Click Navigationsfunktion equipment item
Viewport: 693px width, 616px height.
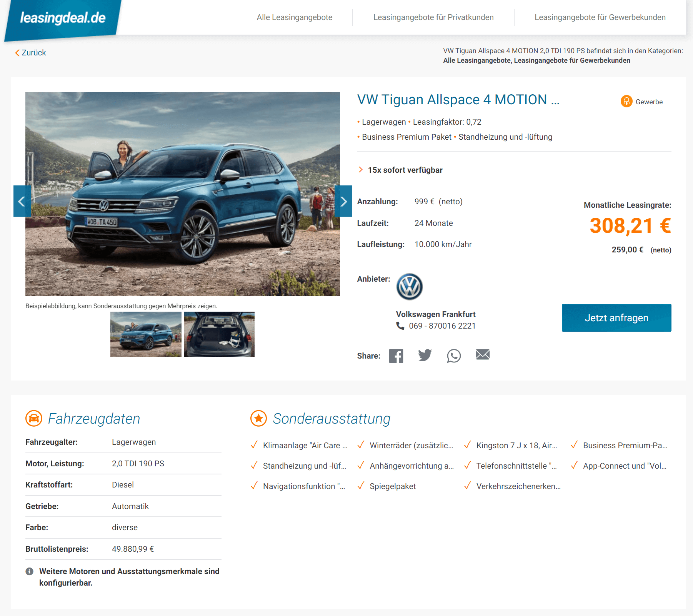tap(304, 486)
